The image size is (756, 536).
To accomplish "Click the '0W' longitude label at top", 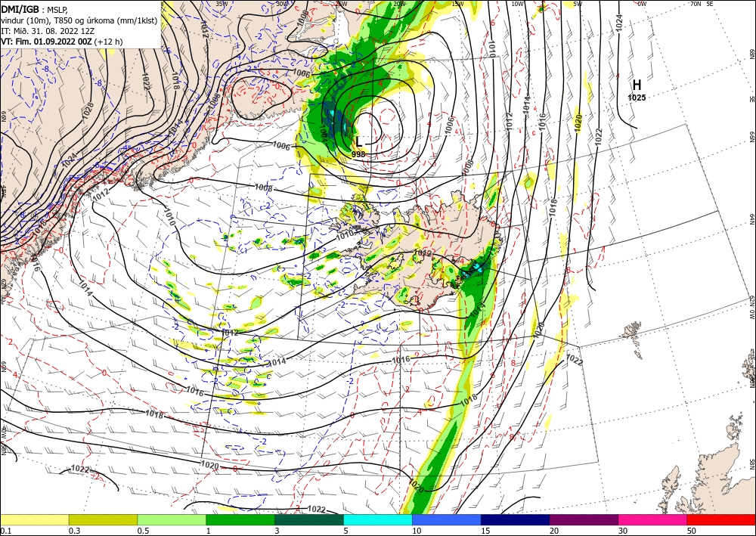I will [642, 4].
